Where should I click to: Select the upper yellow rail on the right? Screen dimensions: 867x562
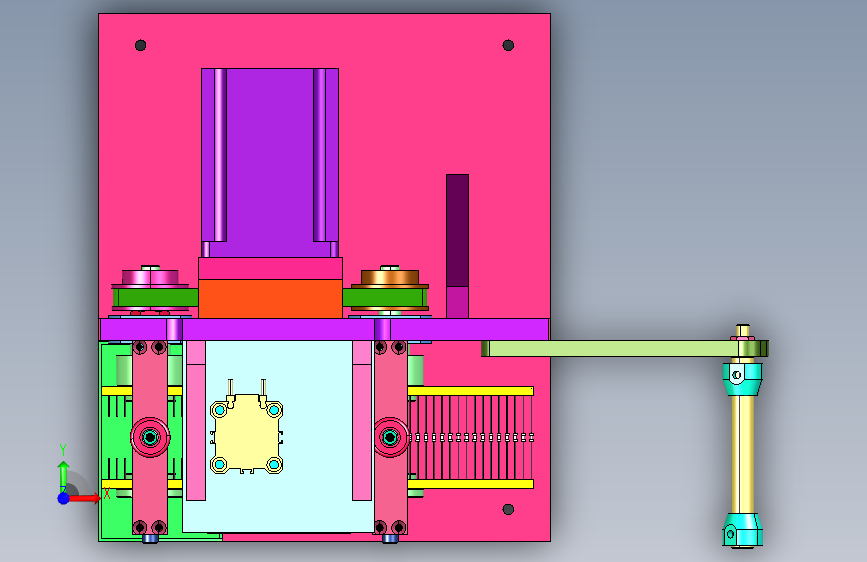pos(471,391)
